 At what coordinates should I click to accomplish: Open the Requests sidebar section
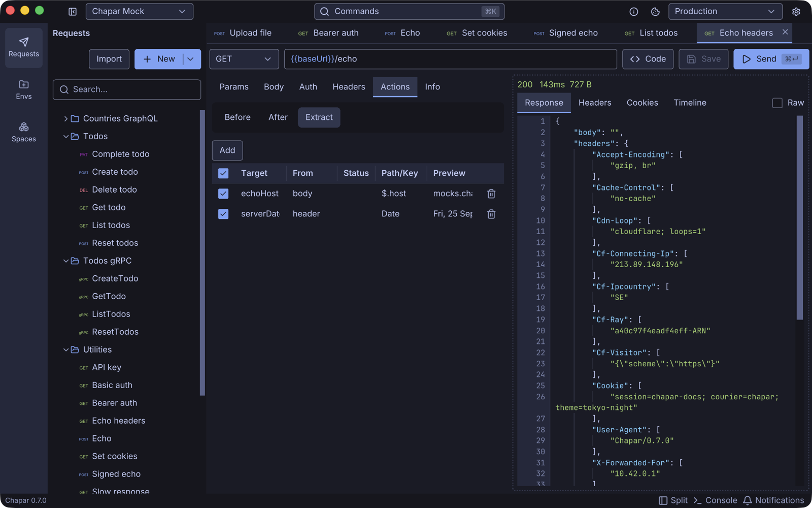pos(24,48)
